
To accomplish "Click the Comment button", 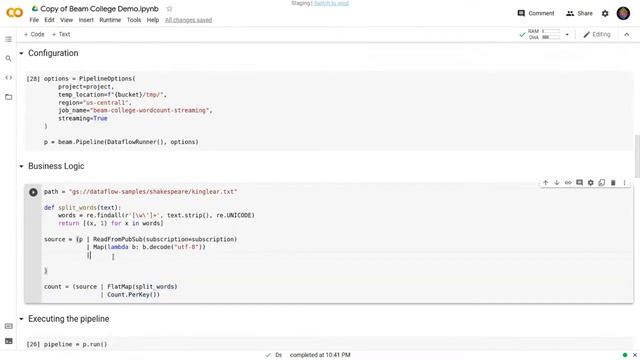I will 536,13.
